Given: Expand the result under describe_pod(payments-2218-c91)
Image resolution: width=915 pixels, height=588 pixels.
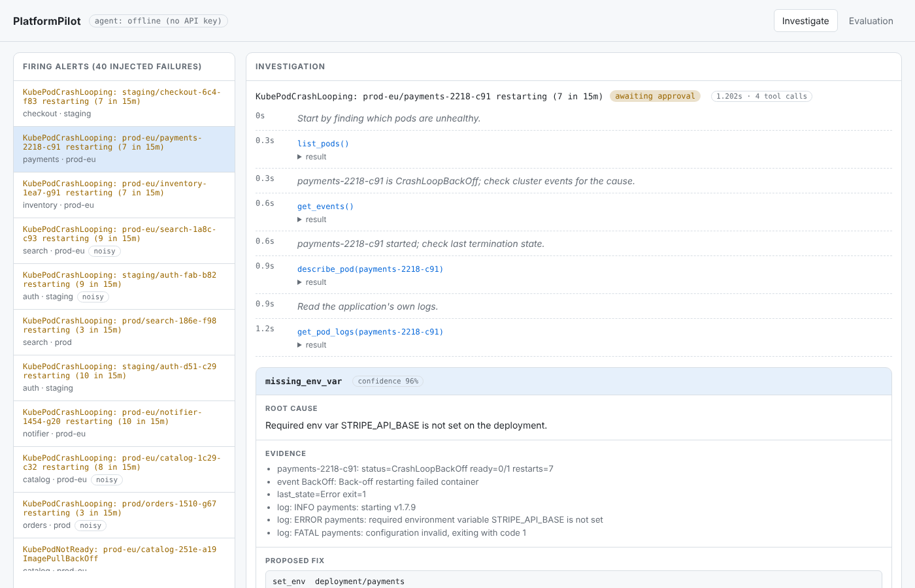Looking at the screenshot, I should 312,282.
